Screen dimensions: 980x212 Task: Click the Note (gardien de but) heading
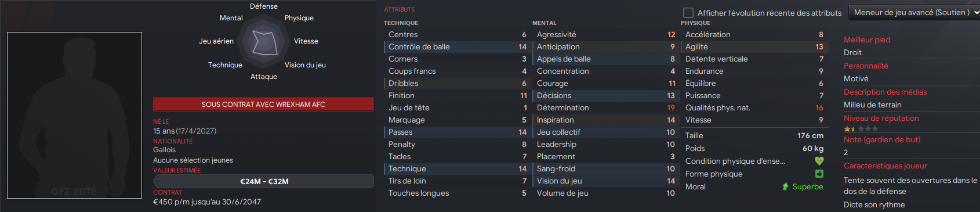click(882, 139)
